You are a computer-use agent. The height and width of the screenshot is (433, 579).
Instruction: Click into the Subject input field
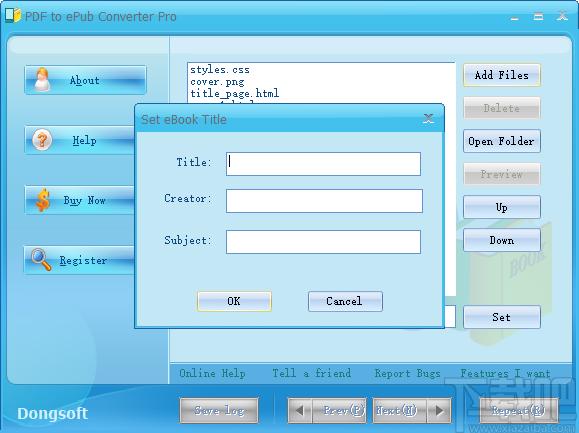(x=323, y=242)
